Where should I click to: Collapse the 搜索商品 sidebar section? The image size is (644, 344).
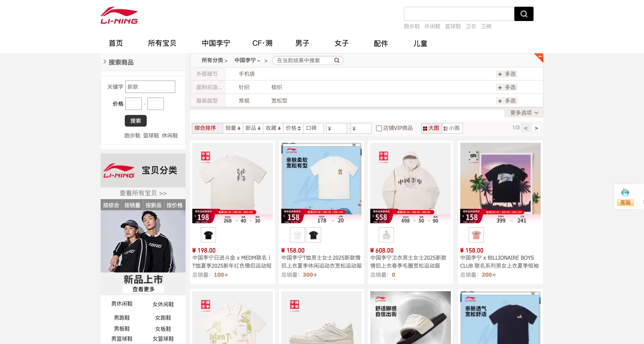[x=105, y=62]
